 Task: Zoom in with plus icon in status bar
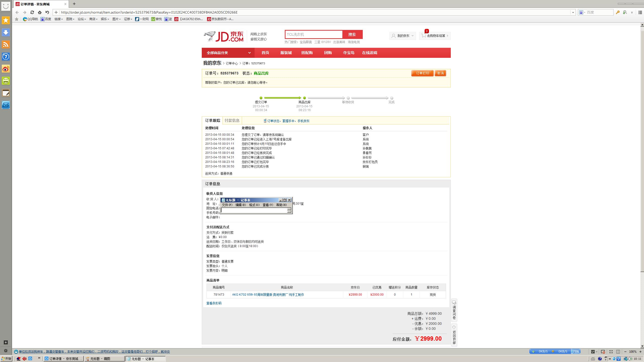coord(640,351)
